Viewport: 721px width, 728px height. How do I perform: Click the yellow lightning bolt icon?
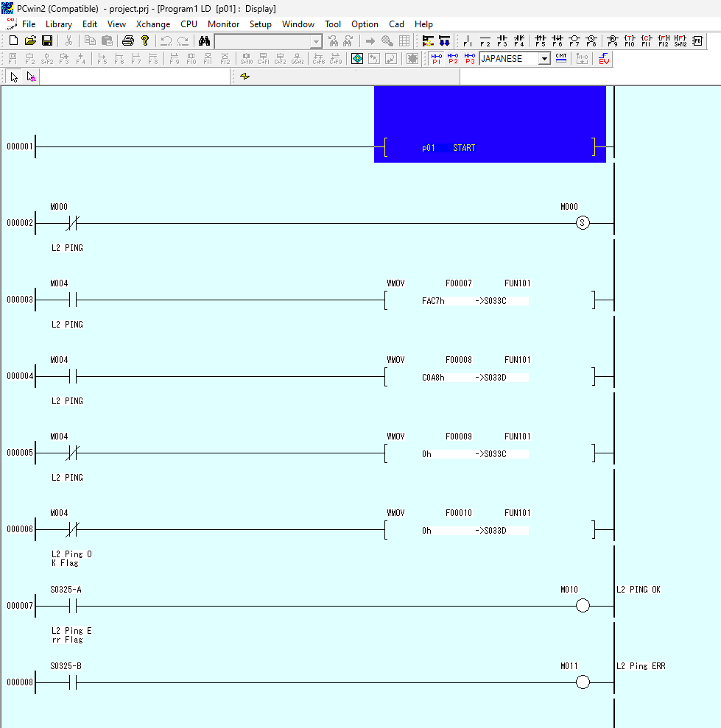click(245, 76)
